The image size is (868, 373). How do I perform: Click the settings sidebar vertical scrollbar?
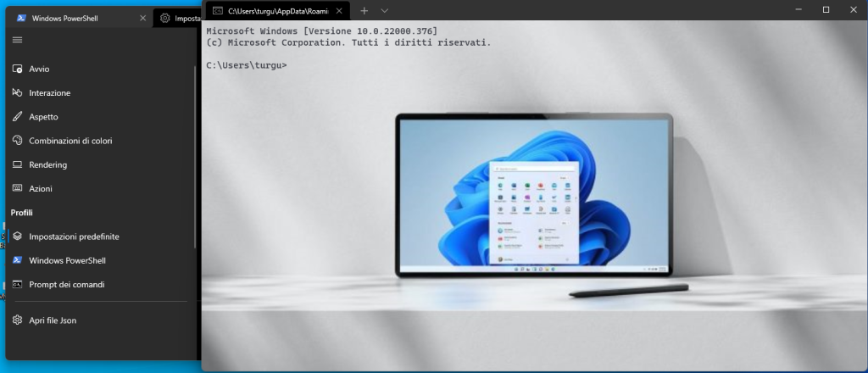[x=196, y=153]
